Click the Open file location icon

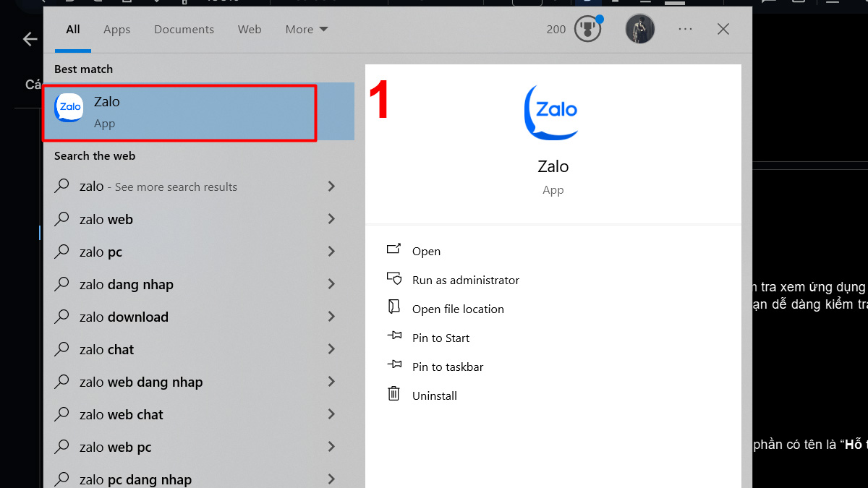pyautogui.click(x=394, y=308)
